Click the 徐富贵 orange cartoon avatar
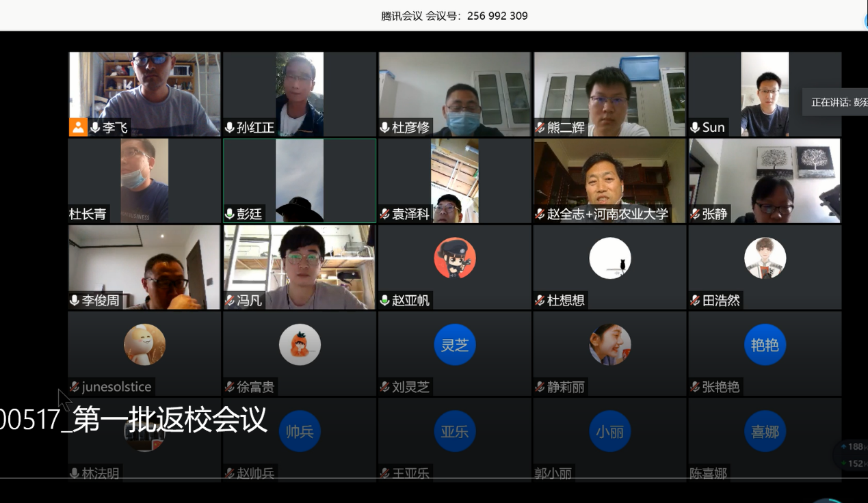This screenshot has width=868, height=503. click(300, 345)
